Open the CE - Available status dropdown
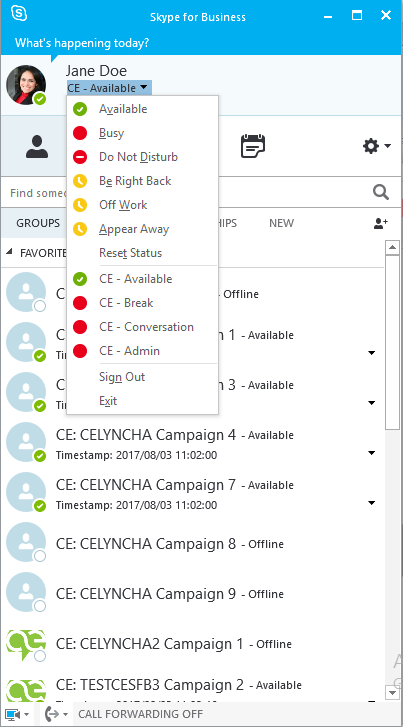Image resolution: width=403 pixels, height=727 pixels. click(x=109, y=88)
